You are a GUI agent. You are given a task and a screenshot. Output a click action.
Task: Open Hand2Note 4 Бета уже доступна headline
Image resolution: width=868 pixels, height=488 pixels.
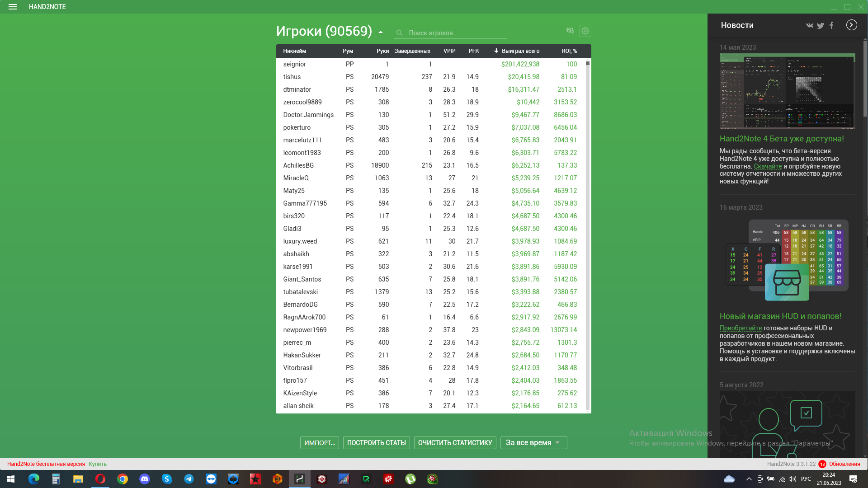(x=782, y=139)
